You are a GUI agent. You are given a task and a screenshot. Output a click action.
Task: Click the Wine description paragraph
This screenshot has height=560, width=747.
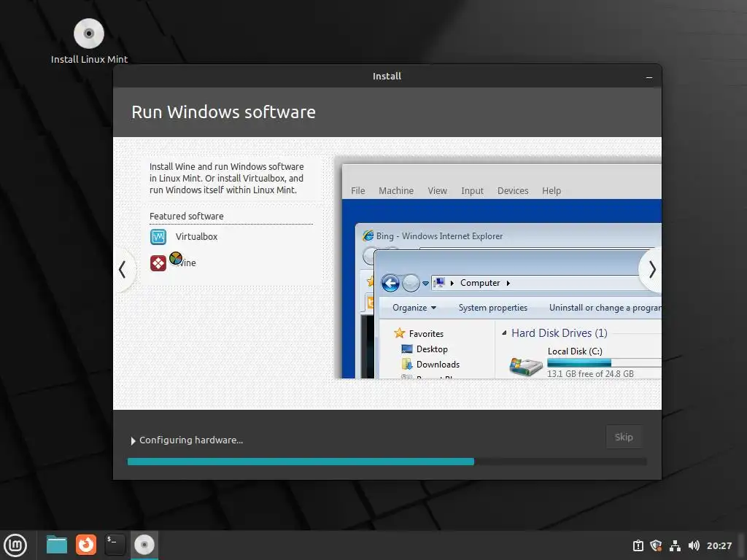point(226,178)
